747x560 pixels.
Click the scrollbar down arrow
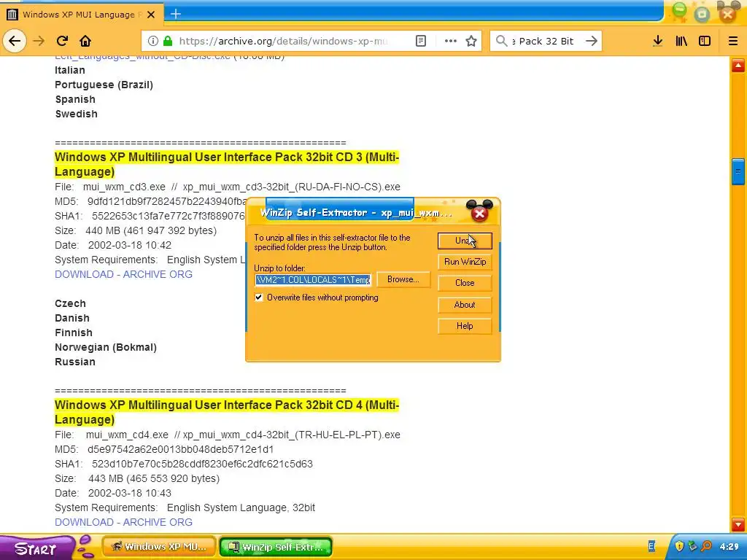tap(738, 524)
